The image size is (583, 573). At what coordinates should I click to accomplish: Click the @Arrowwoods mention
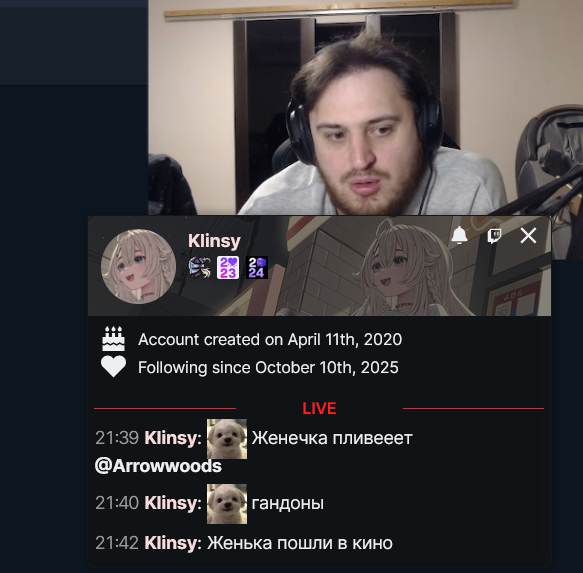(x=158, y=466)
